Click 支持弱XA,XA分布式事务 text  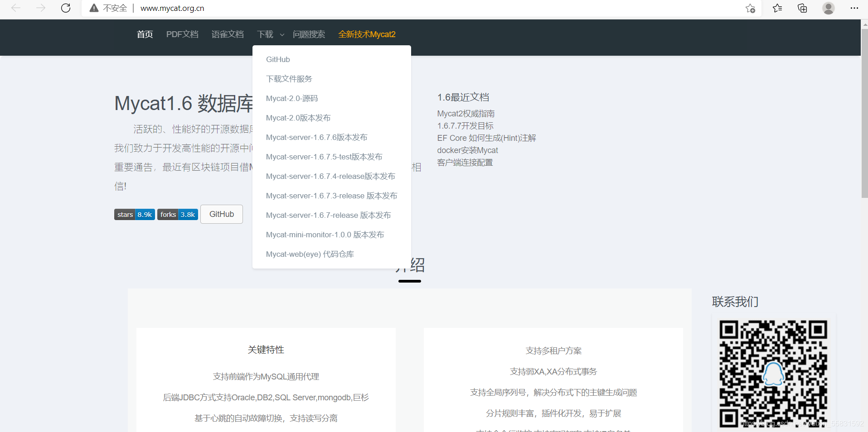(x=553, y=371)
